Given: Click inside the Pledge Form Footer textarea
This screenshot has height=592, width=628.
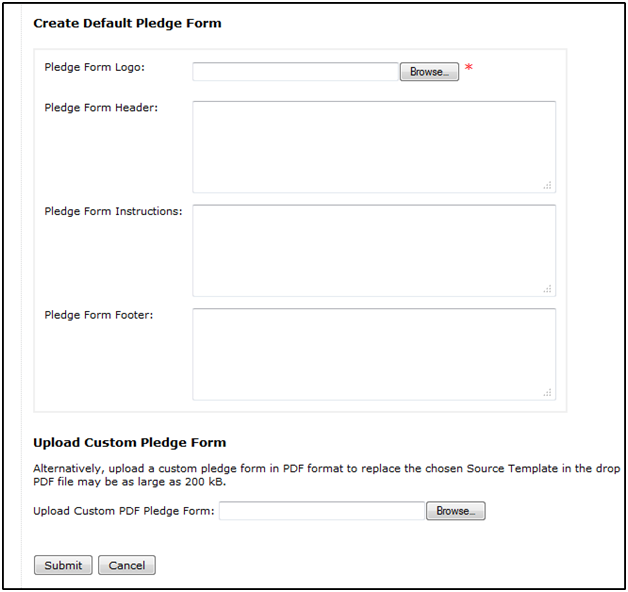Looking at the screenshot, I should coord(374,354).
